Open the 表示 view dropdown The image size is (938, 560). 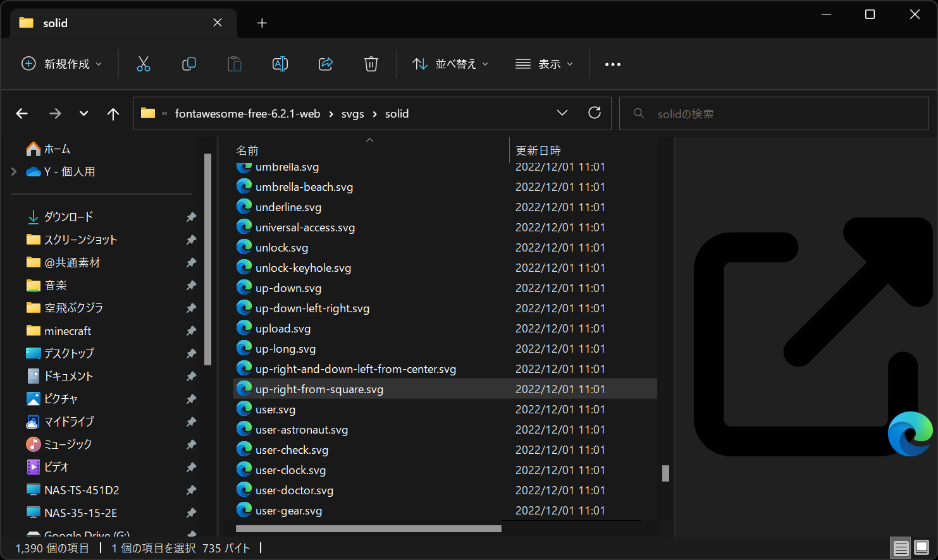click(544, 64)
